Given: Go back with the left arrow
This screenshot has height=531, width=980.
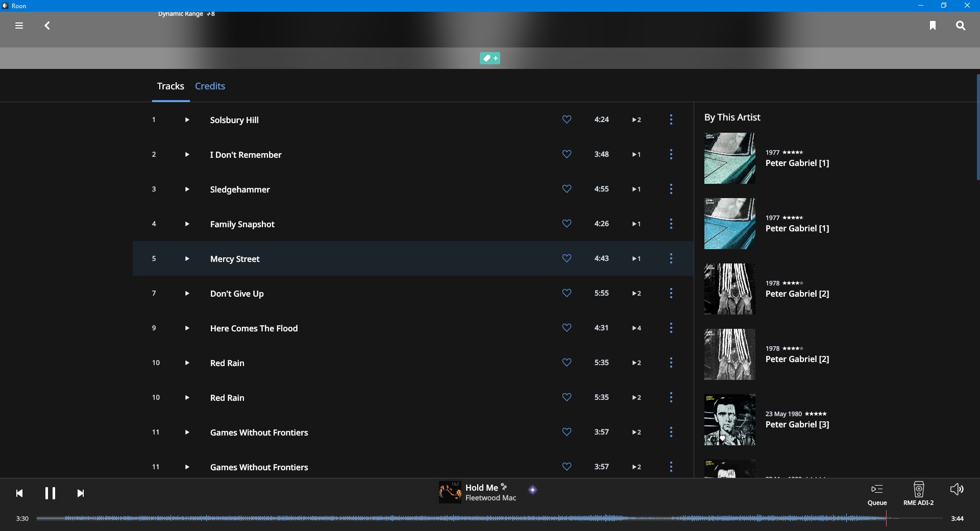Looking at the screenshot, I should click(x=47, y=26).
